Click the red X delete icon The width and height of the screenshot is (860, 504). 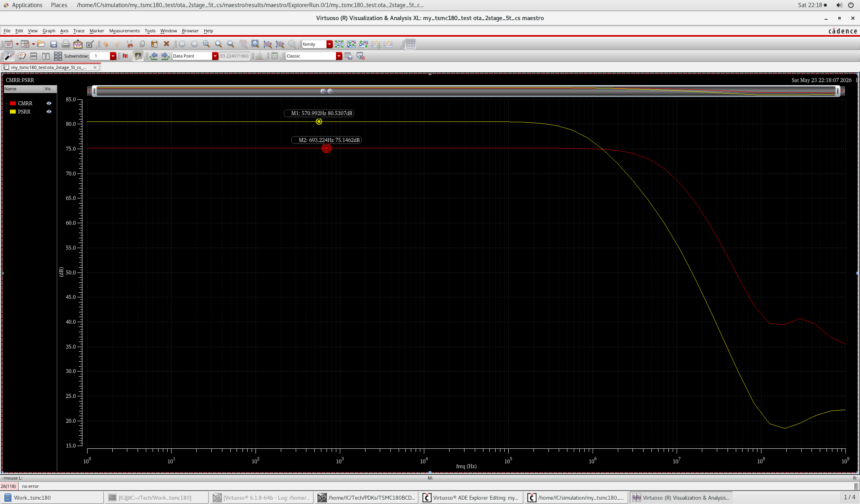166,44
